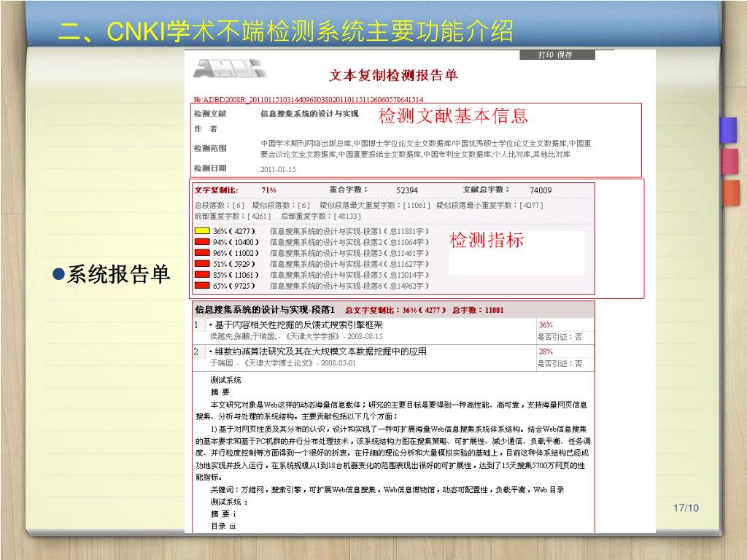Click the 摘 要 heading in the body text
Screen dimensions: 747x560
click(220, 392)
